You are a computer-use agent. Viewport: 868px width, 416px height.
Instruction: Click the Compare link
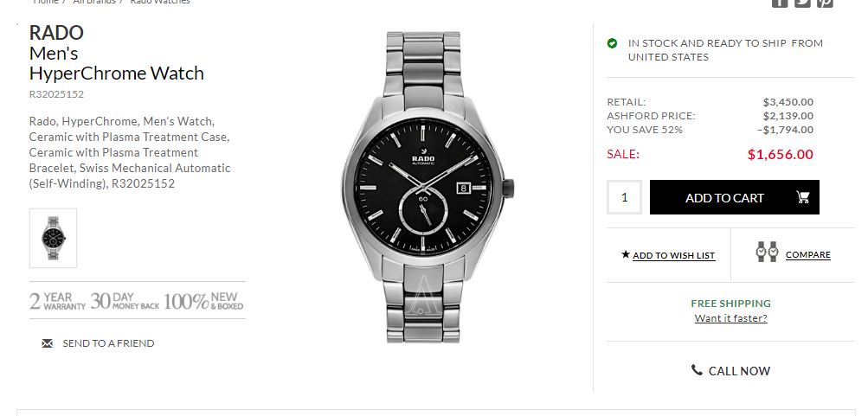(x=807, y=255)
